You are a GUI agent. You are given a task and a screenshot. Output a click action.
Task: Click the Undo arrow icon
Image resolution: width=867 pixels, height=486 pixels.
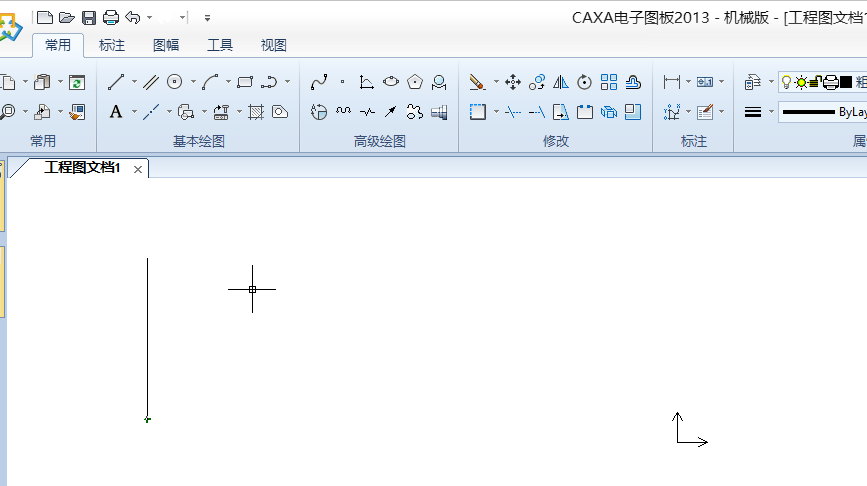click(133, 18)
